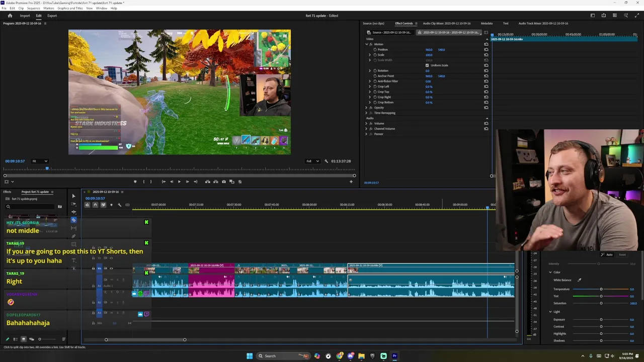Reset the Position parameter
Viewport: 644px width, 362px height.
point(486,50)
